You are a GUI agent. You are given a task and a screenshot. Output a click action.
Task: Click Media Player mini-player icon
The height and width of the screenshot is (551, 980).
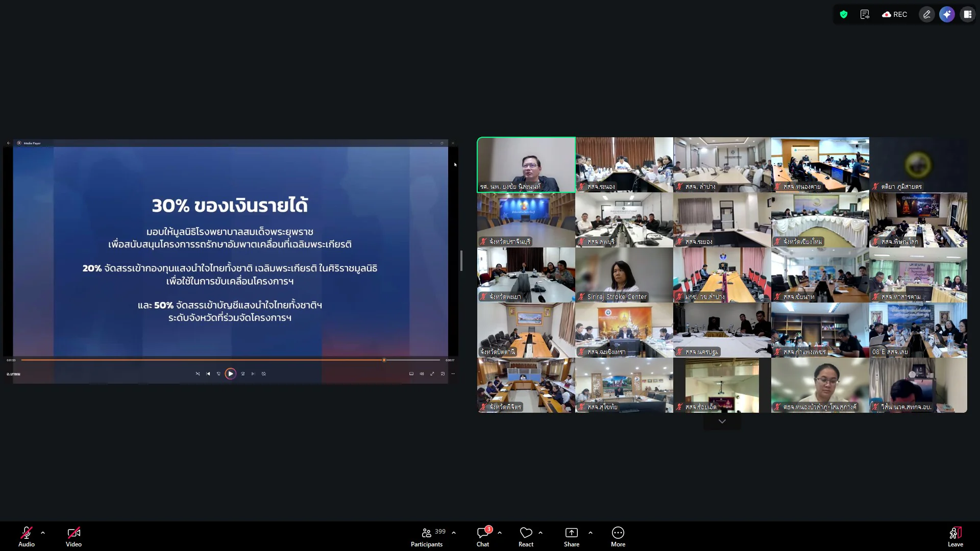coord(443,373)
